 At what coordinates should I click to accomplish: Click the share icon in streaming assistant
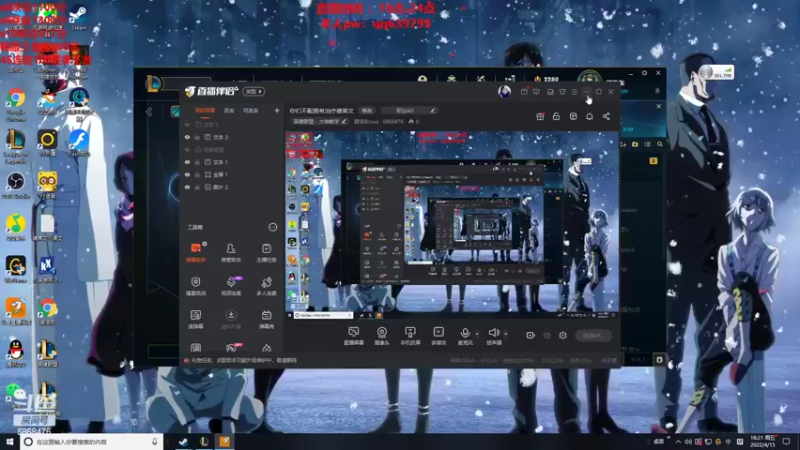coord(606,116)
